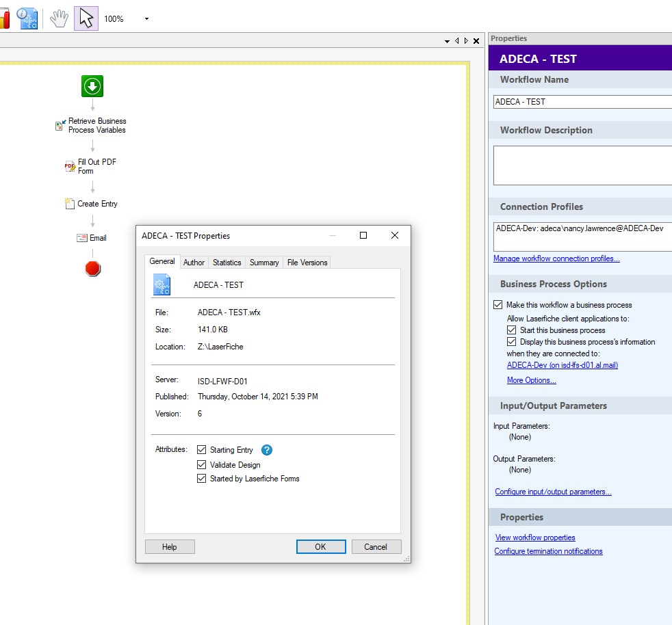The image size is (672, 625).
Task: Click the workflow info gear icon
Action: [27, 18]
